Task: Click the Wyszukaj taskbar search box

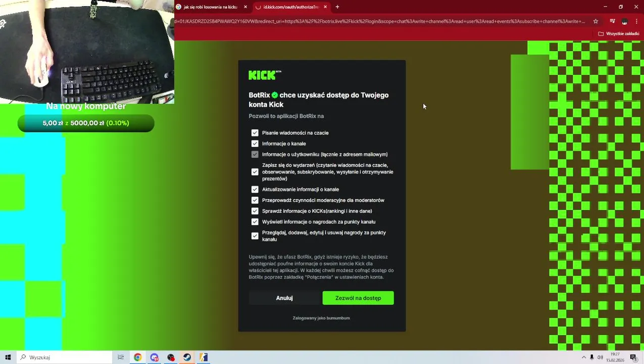Action: 65,357
